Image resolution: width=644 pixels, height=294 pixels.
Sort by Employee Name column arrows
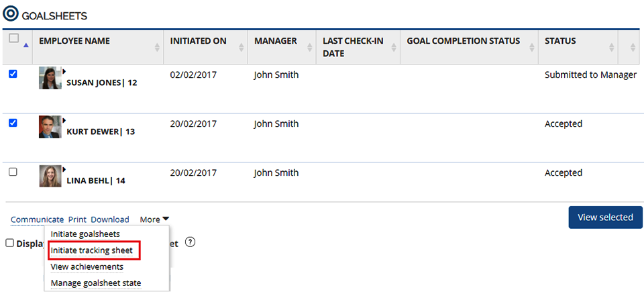[157, 48]
